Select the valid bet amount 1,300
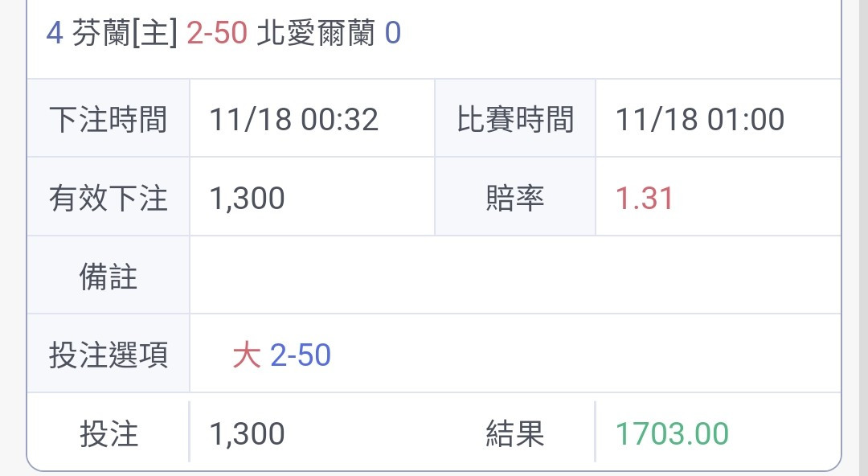868x476 pixels. pyautogui.click(x=247, y=199)
